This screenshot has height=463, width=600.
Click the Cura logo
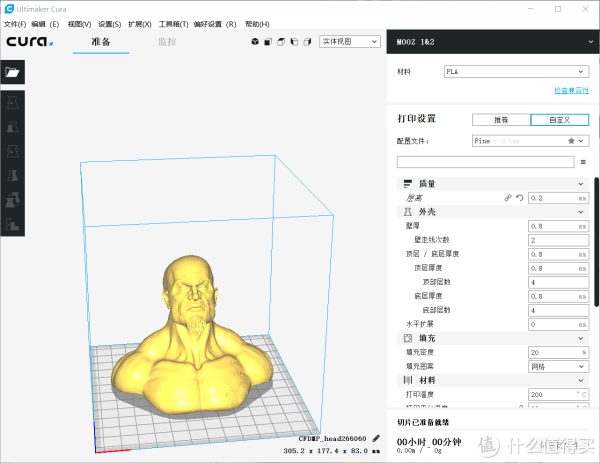(x=30, y=41)
